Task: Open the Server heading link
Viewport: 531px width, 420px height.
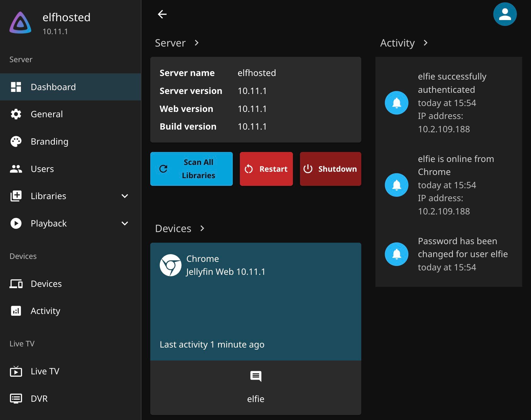Action: tap(170, 43)
